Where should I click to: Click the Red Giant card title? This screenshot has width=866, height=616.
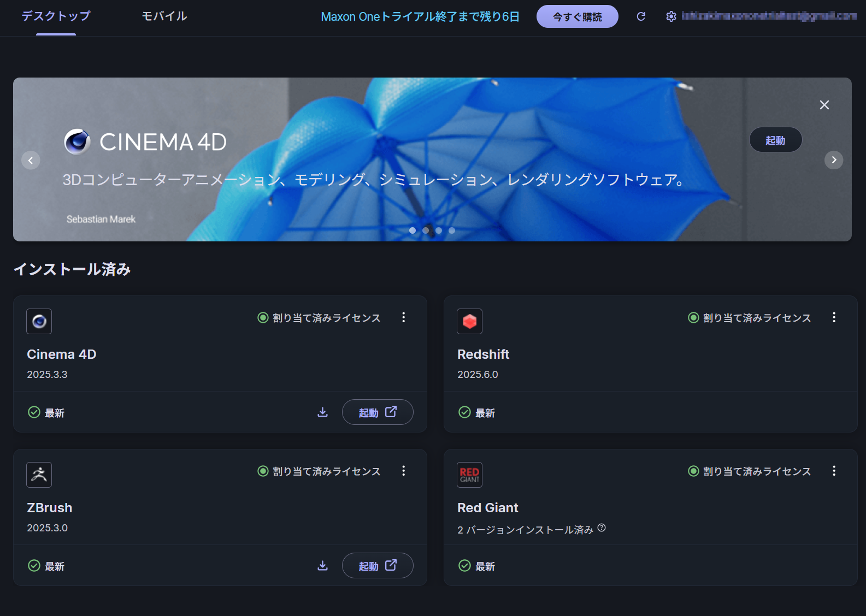[488, 508]
